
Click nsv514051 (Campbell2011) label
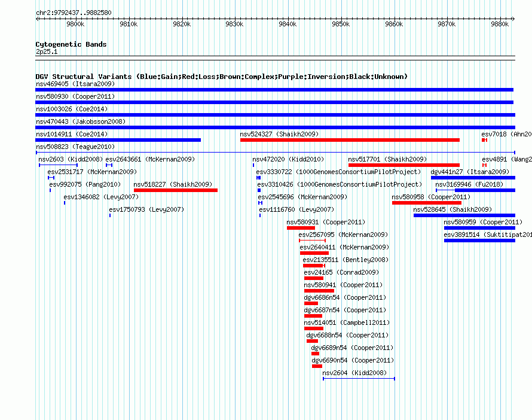pos(347,322)
